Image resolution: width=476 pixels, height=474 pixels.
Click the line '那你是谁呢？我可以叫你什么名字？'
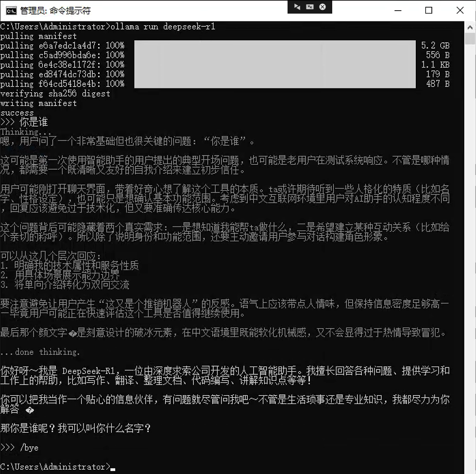(76, 428)
